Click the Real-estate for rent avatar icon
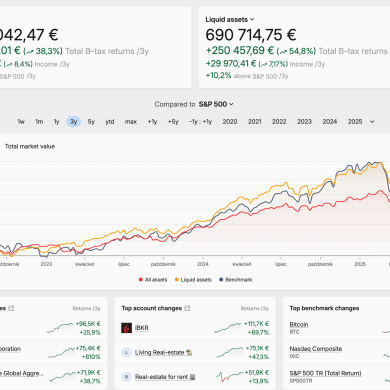Viewport: 390px width, 390px height. point(126,377)
